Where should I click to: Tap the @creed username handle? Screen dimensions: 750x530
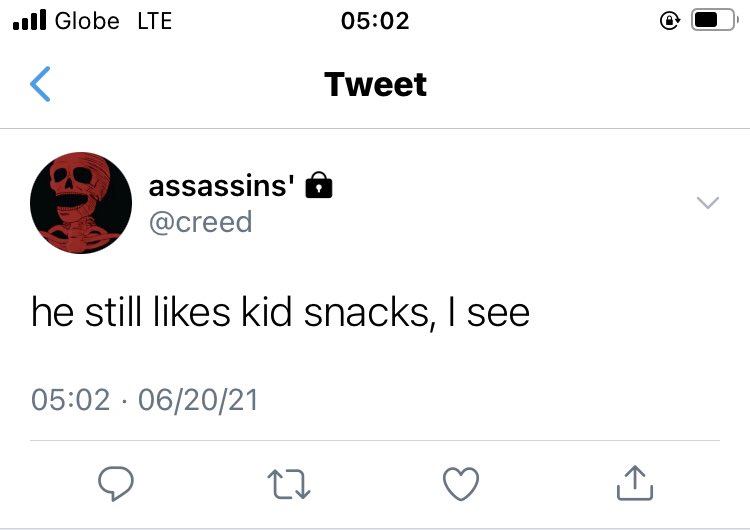(200, 222)
